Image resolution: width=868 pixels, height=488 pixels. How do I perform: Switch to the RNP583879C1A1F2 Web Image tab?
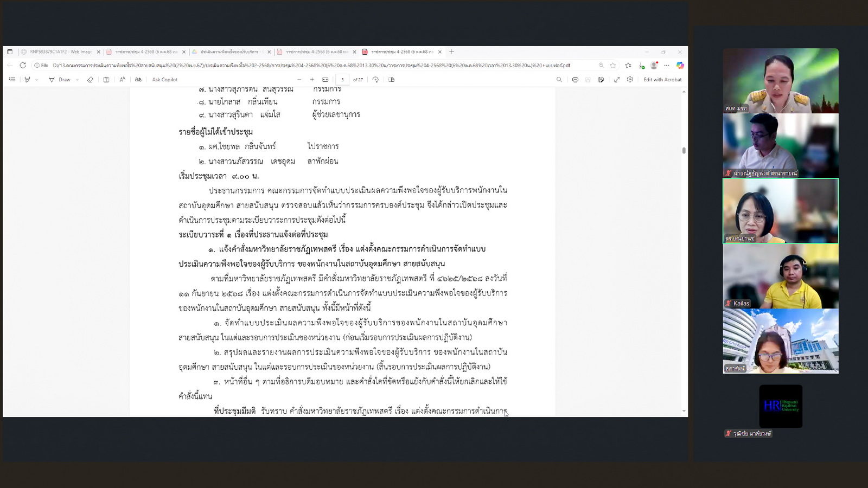(60, 52)
